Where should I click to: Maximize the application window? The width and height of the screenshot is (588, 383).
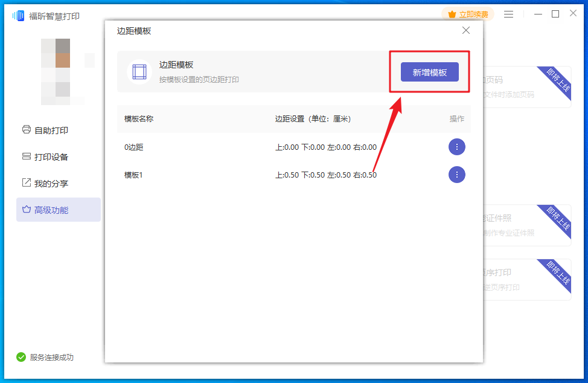(555, 14)
